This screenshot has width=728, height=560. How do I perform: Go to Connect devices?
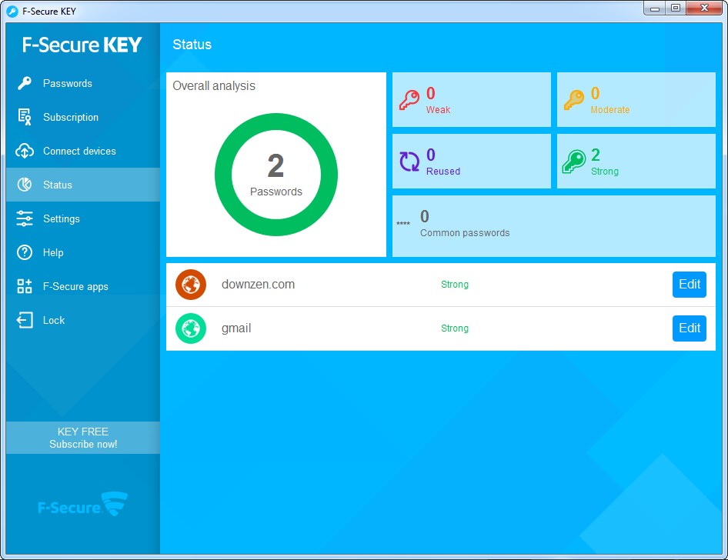click(x=83, y=151)
